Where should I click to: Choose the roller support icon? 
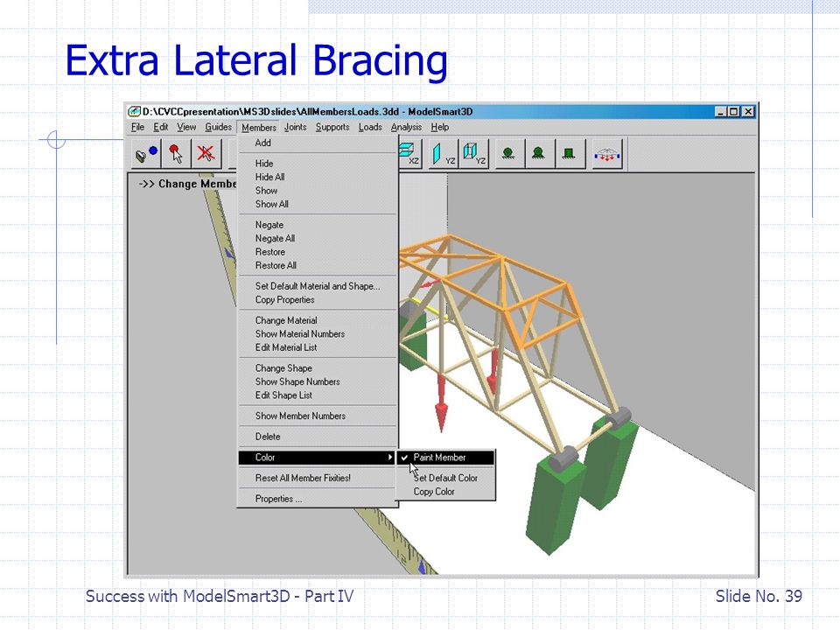509,154
